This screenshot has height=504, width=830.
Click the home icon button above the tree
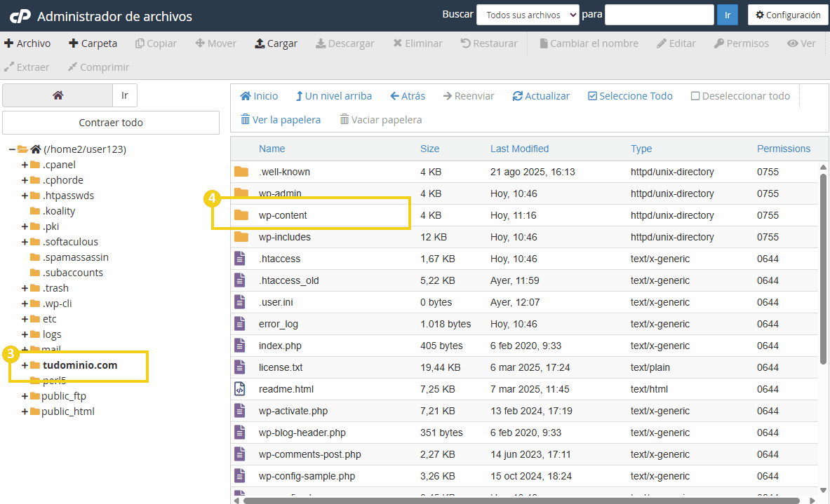point(58,95)
